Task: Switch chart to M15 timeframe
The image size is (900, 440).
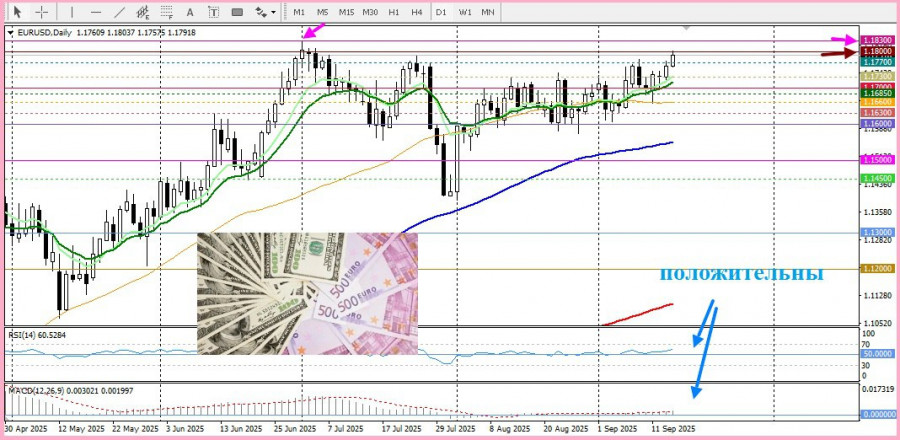Action: 346,11
